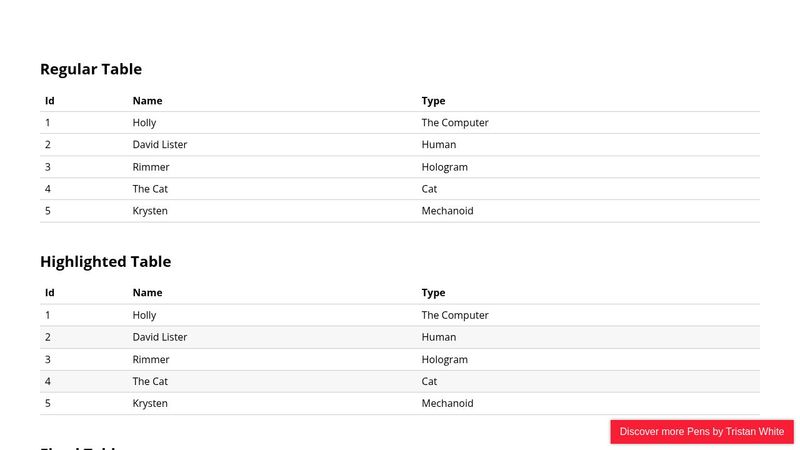Click Type column header in Highlighted Table

pos(433,293)
